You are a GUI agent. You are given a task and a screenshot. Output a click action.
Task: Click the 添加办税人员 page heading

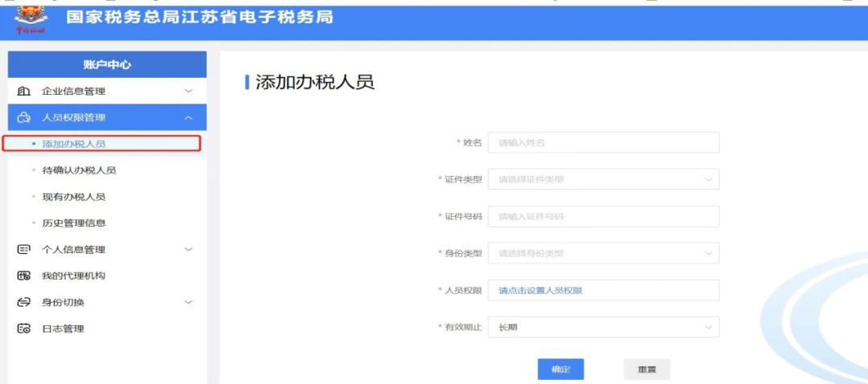click(315, 82)
